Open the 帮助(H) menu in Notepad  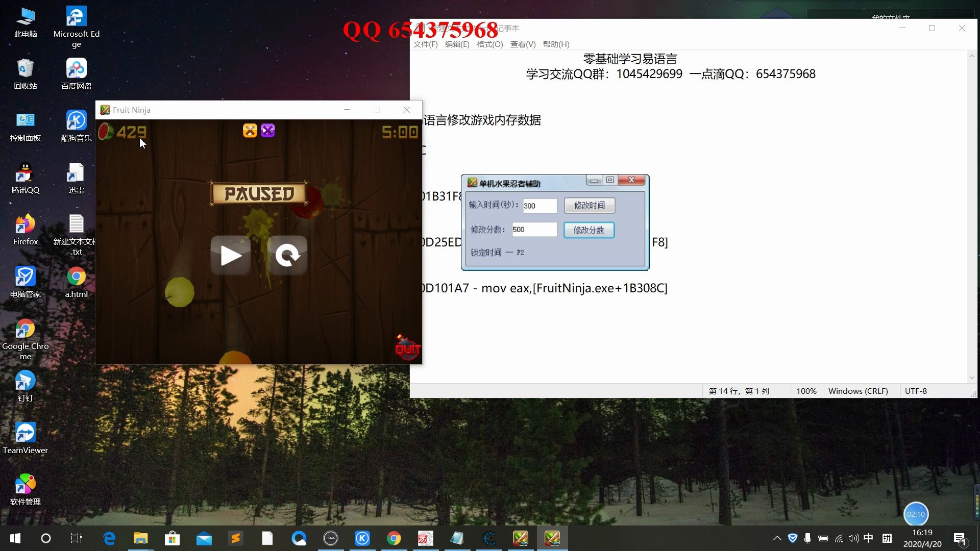click(556, 44)
